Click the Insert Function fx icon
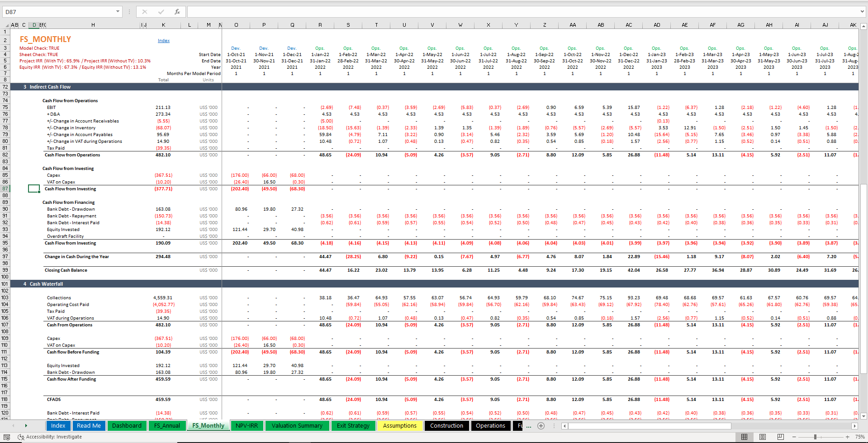The image size is (868, 443). click(x=177, y=12)
